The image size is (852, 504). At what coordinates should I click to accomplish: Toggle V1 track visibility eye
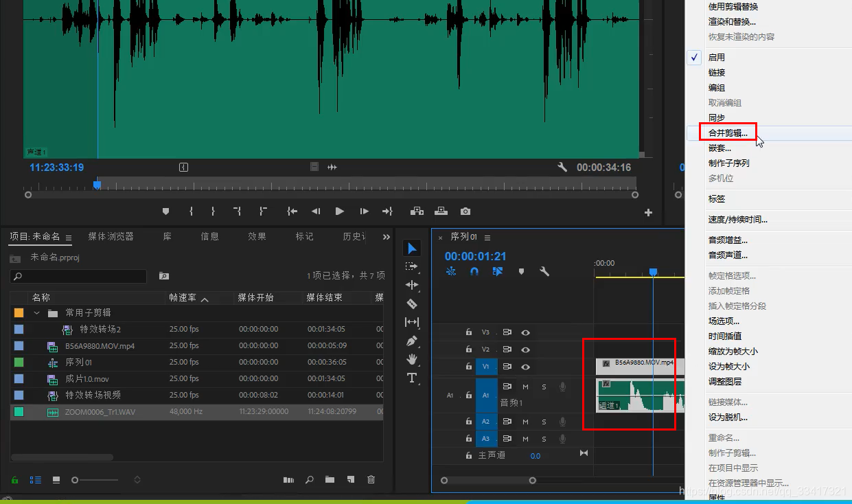click(525, 367)
